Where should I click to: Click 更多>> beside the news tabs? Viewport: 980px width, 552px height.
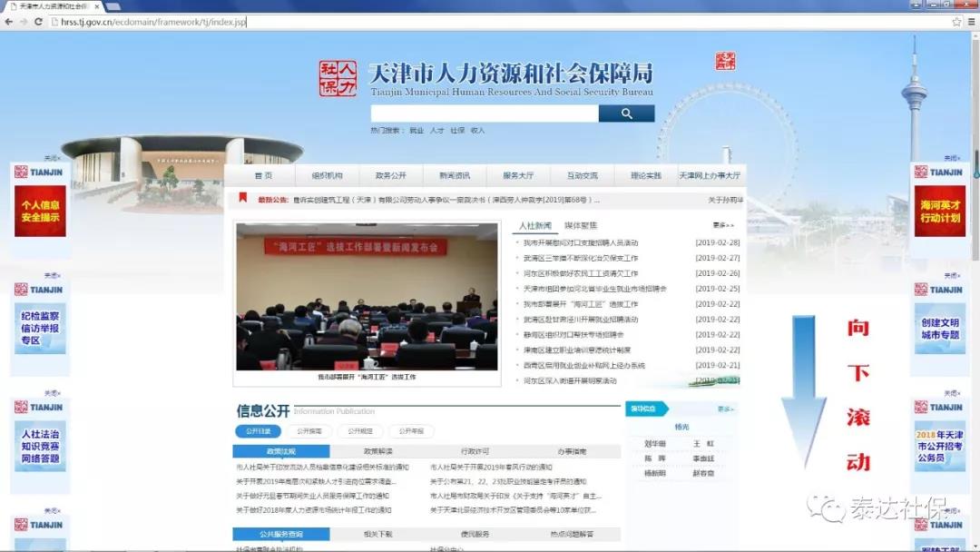[723, 225]
